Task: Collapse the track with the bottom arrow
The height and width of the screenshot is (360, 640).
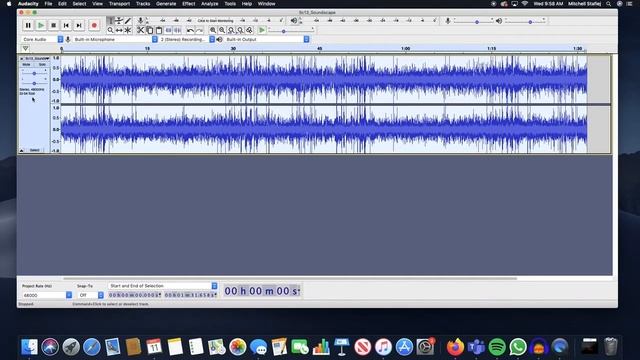Action: [x=22, y=150]
